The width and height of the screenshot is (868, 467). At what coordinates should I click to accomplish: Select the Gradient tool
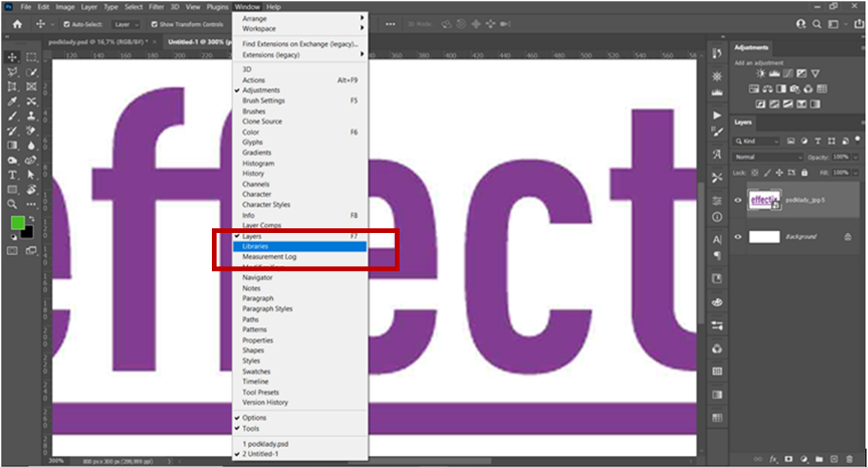pos(12,146)
